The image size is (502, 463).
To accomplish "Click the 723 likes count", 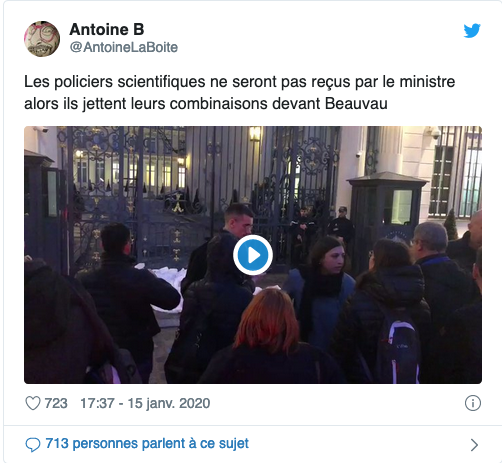I will coord(56,403).
